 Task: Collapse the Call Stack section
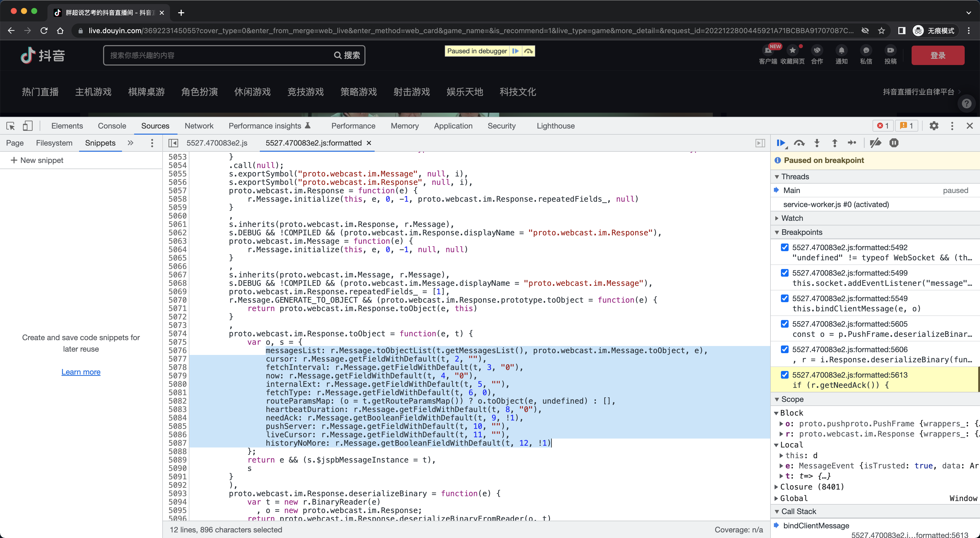point(777,511)
